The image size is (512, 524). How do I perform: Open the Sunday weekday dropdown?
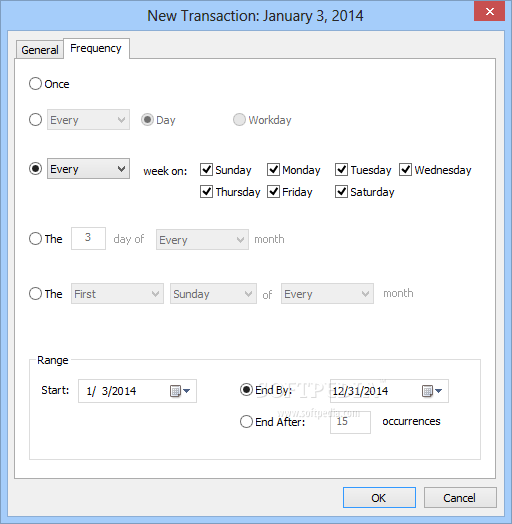pyautogui.click(x=213, y=294)
